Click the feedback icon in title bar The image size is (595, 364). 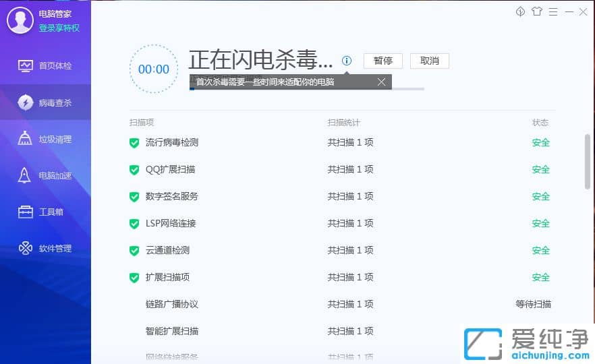coord(520,11)
